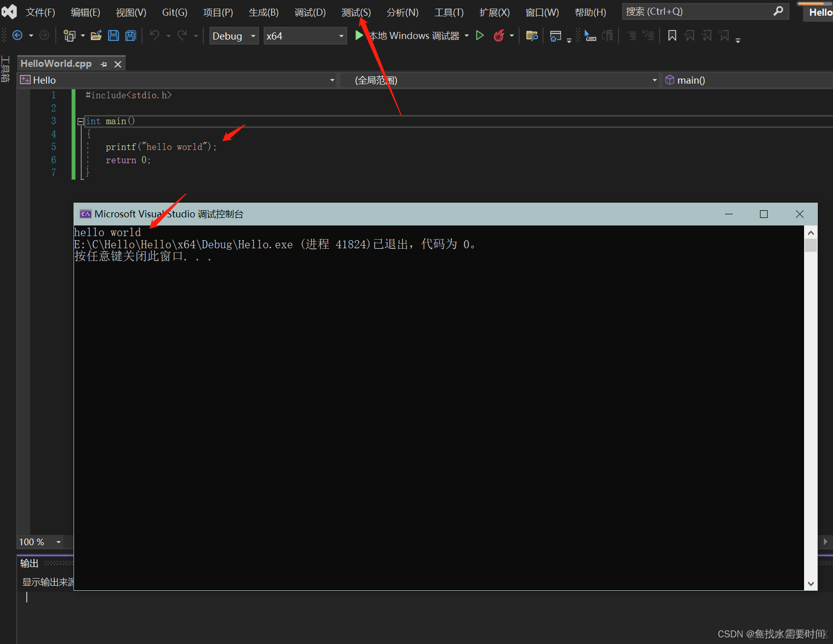Click the printf("hello world") code line
The width and height of the screenshot is (833, 644).
point(161,147)
